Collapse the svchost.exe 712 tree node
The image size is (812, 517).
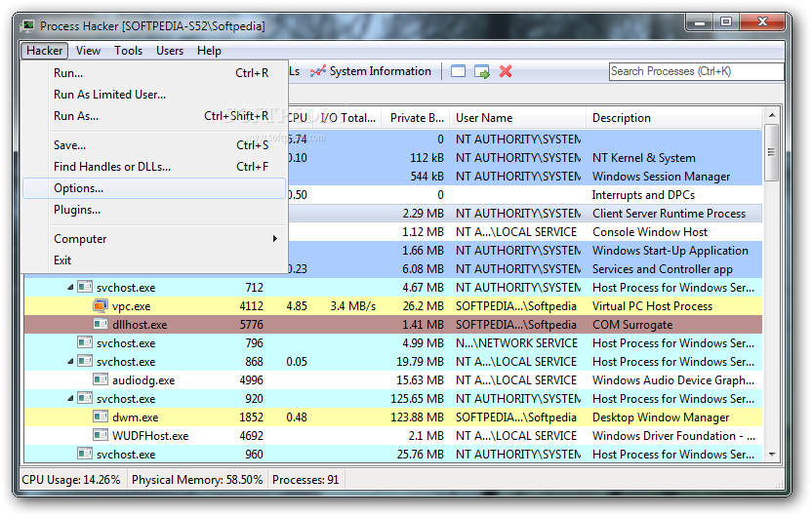point(70,287)
